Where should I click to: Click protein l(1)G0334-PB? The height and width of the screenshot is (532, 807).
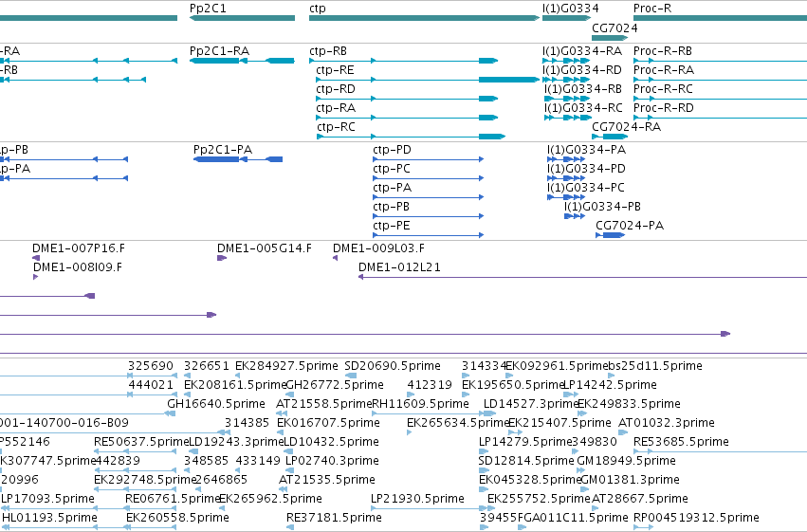(603, 207)
